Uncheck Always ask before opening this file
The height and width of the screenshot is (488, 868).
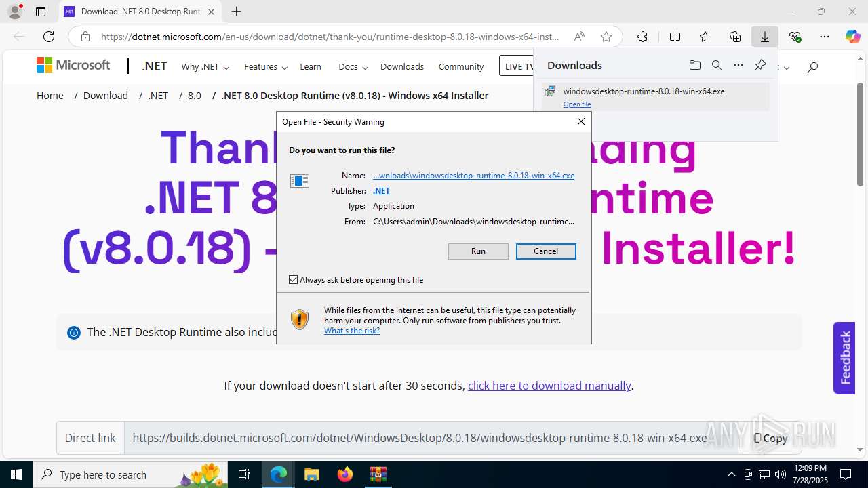coord(294,280)
